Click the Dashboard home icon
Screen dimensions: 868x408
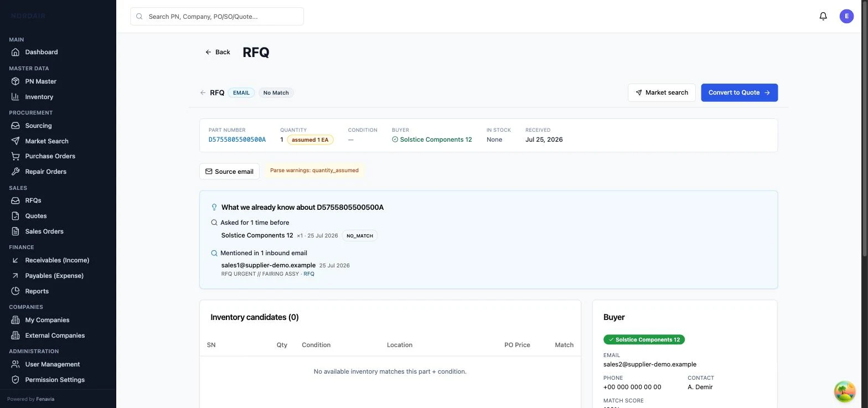[15, 52]
